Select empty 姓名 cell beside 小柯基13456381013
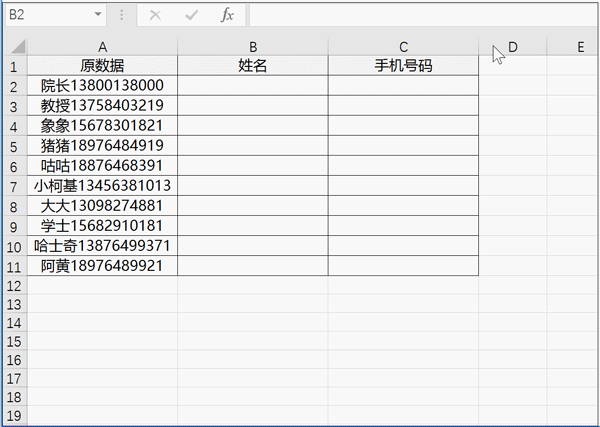Image resolution: width=600 pixels, height=427 pixels. (x=253, y=186)
